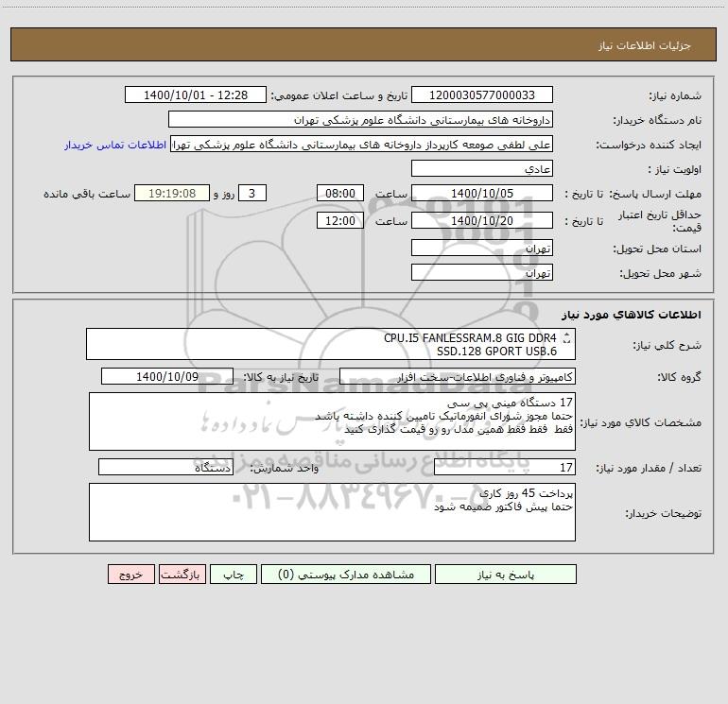Click the price validity date 1400/10/20
The image size is (728, 704).
[482, 220]
